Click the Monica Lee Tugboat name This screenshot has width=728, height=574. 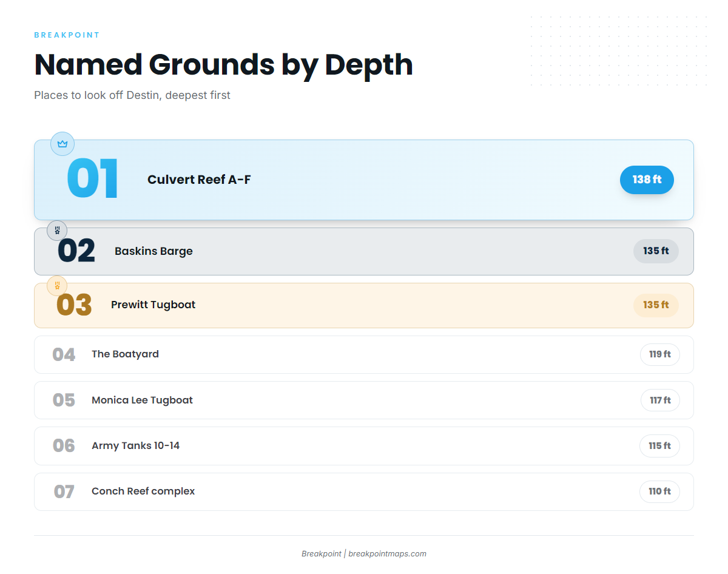pos(142,400)
